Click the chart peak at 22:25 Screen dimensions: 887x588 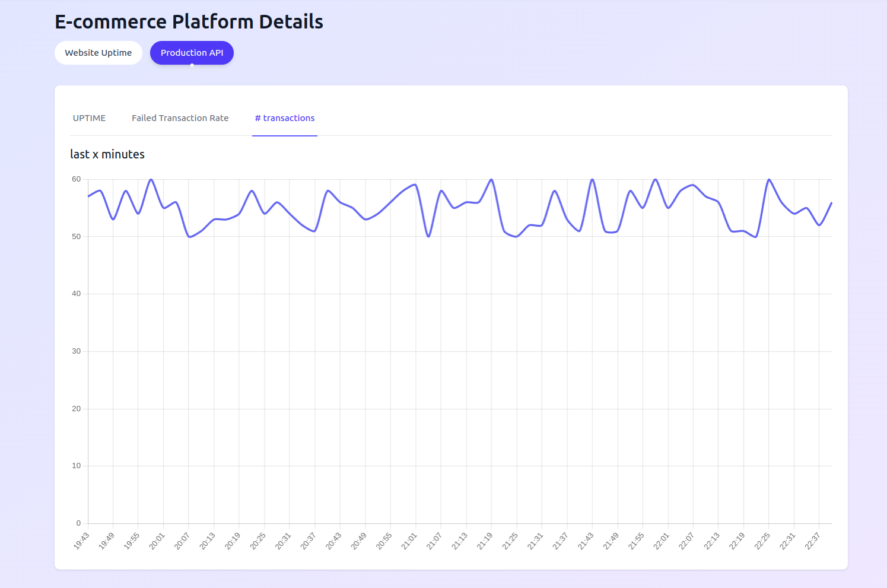coord(769,179)
